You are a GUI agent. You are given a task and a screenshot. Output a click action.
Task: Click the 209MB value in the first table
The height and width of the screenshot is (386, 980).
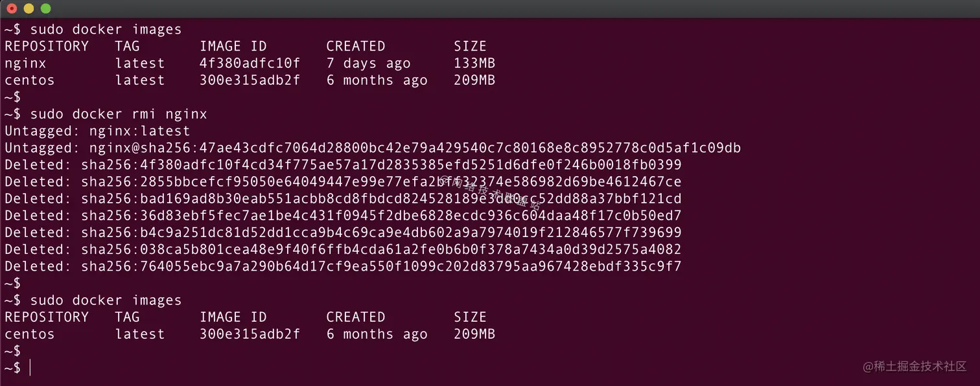[474, 80]
